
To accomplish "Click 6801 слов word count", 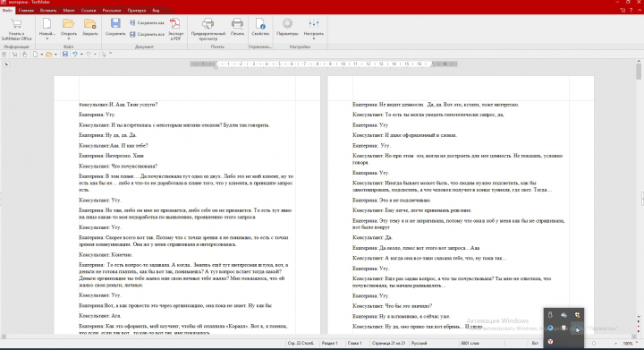I will point(470,343).
